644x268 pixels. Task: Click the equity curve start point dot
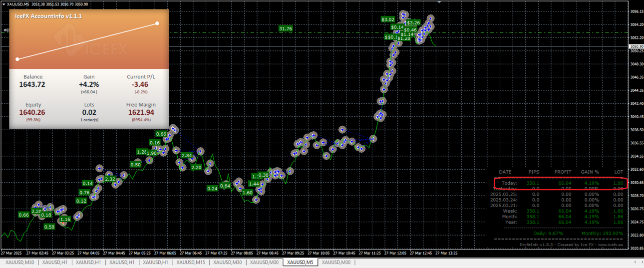(17, 59)
